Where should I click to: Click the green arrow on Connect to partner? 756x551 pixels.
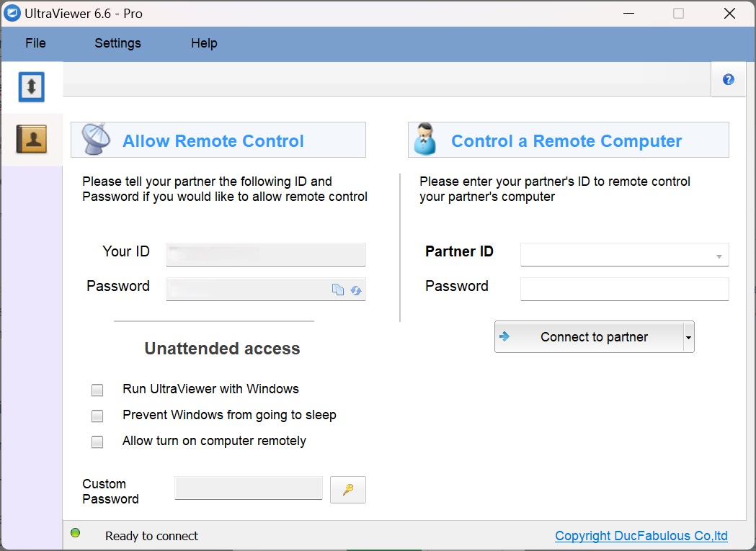pos(505,336)
